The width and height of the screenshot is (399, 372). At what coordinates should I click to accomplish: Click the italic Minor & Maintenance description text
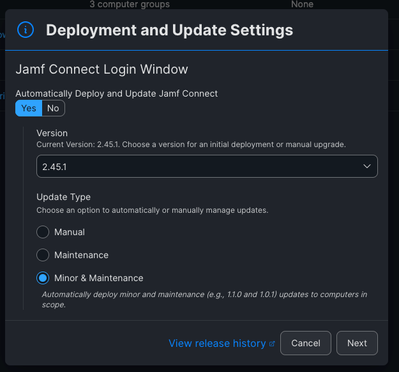click(204, 300)
